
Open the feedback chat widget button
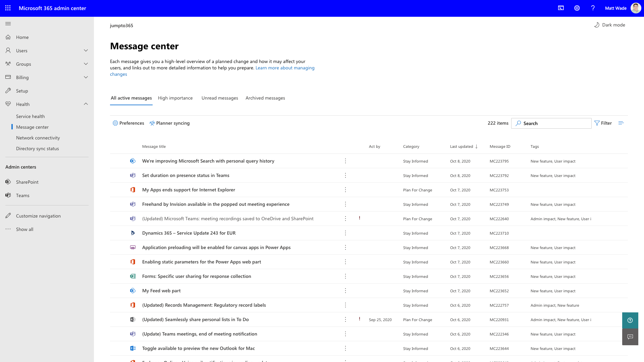(630, 337)
